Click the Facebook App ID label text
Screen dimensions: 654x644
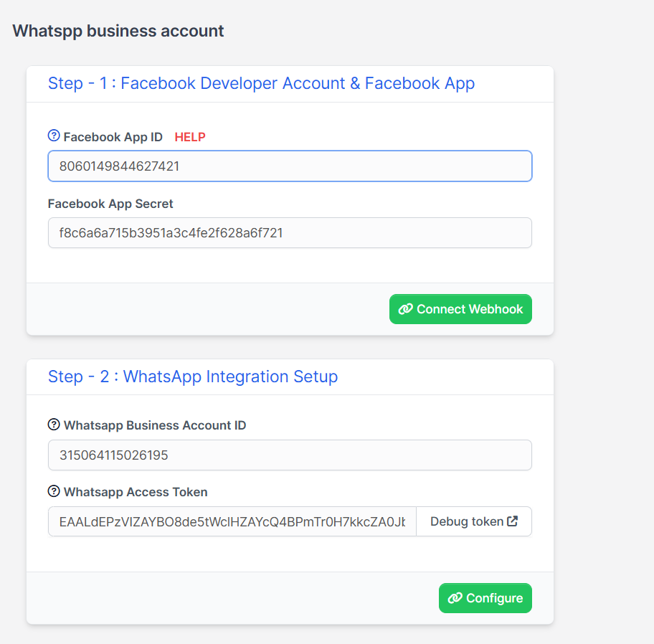coord(113,137)
